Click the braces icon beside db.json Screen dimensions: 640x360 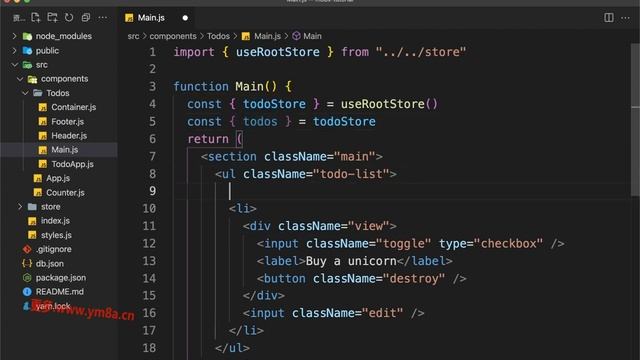27,264
